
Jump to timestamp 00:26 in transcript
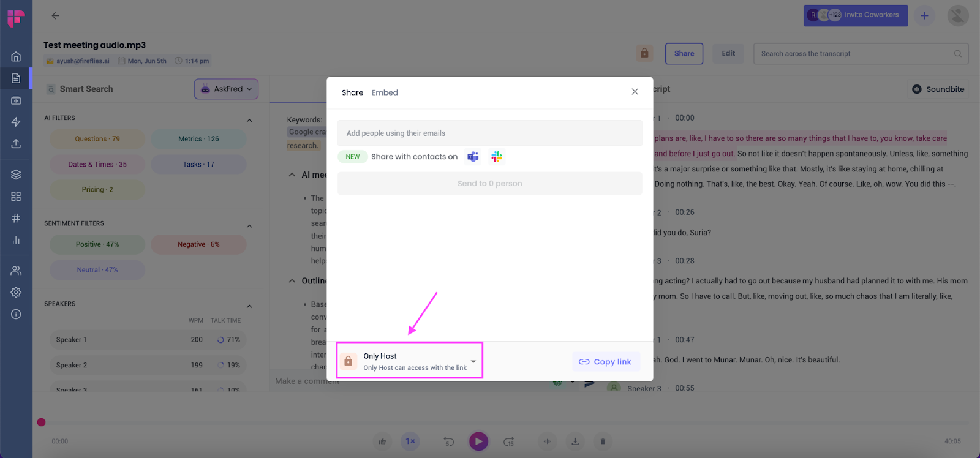[x=684, y=212]
